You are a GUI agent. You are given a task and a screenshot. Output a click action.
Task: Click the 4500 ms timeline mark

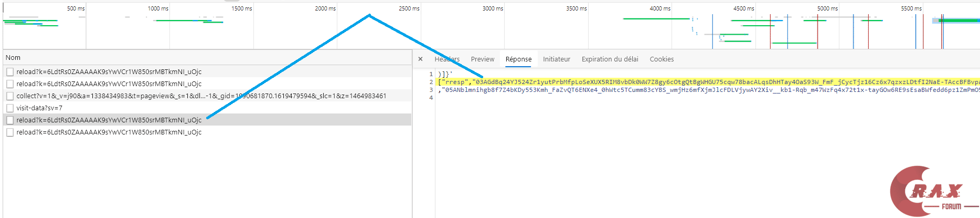tap(744, 8)
